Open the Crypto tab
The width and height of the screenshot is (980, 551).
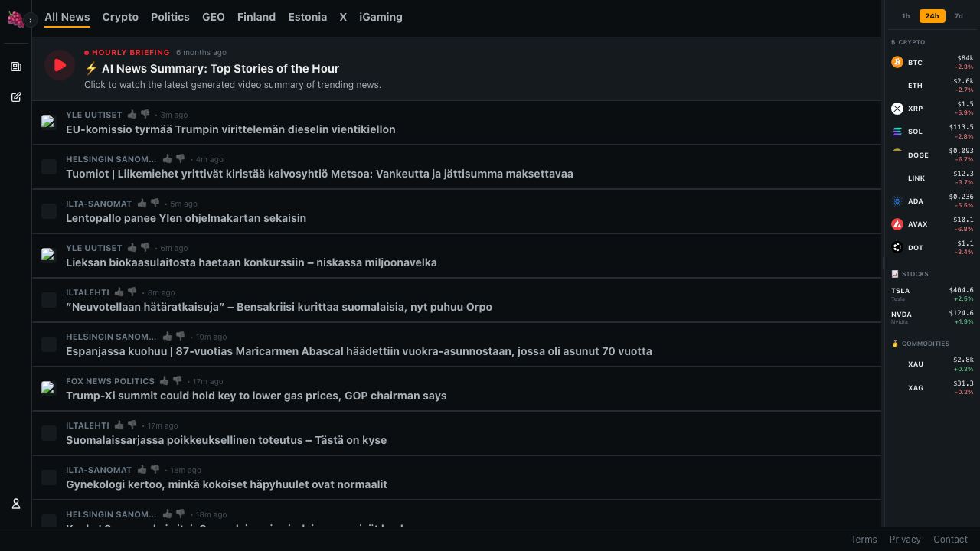point(120,17)
